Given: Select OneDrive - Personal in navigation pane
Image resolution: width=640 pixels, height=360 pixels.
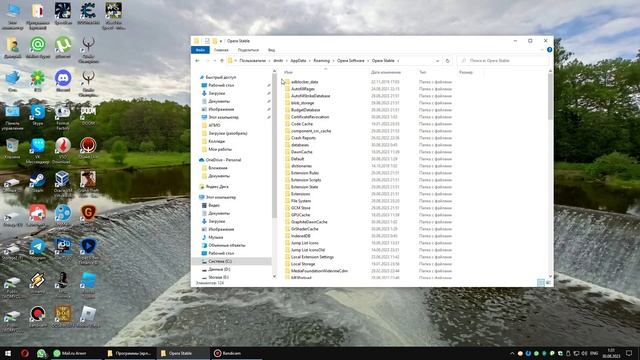Looking at the screenshot, I should click(223, 160).
